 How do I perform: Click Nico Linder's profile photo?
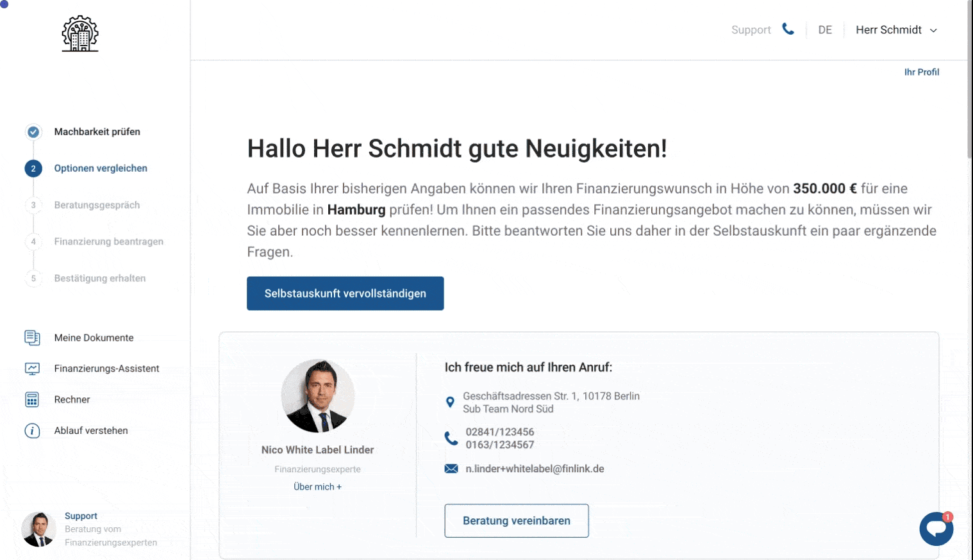(317, 396)
